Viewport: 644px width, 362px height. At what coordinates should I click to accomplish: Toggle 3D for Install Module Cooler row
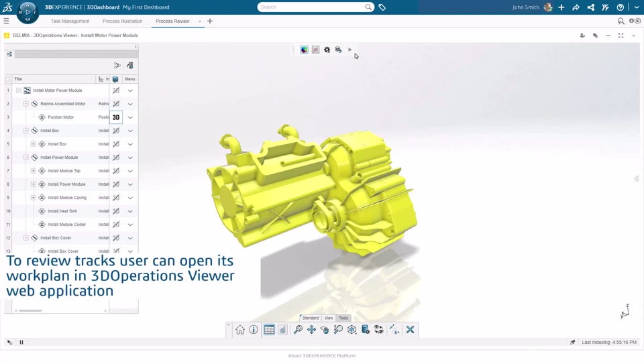click(x=116, y=225)
